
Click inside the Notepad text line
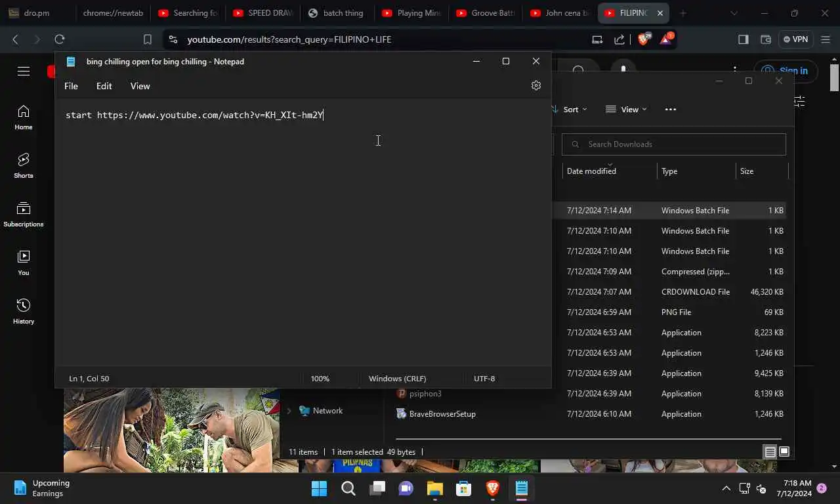tap(195, 115)
